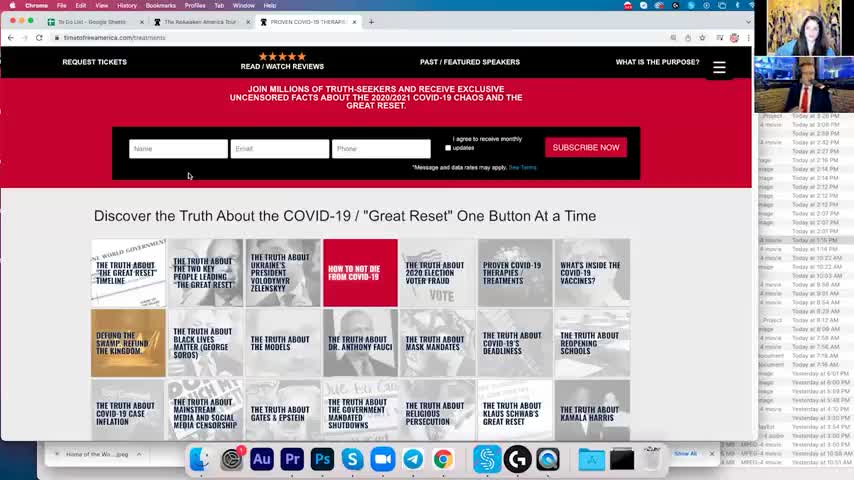Viewport: 854px width, 480px height.
Task: Check the agree to monthly updates box
Action: (448, 148)
